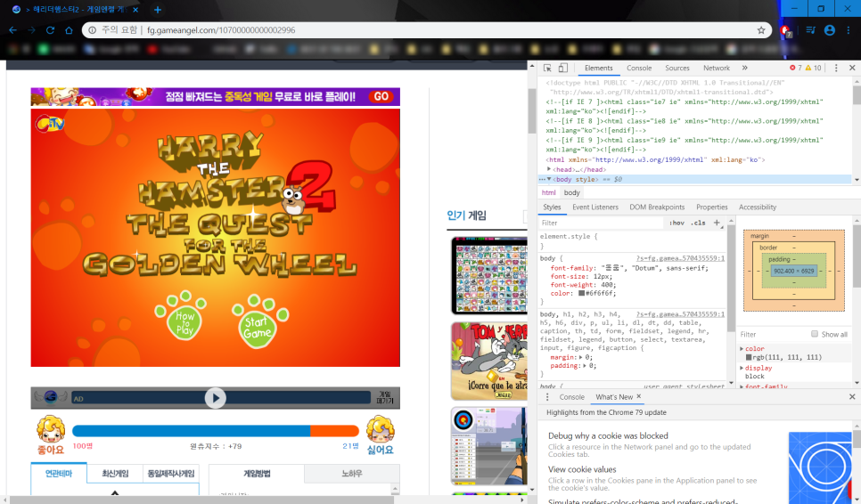Expand the margin property value triangle

(x=581, y=358)
